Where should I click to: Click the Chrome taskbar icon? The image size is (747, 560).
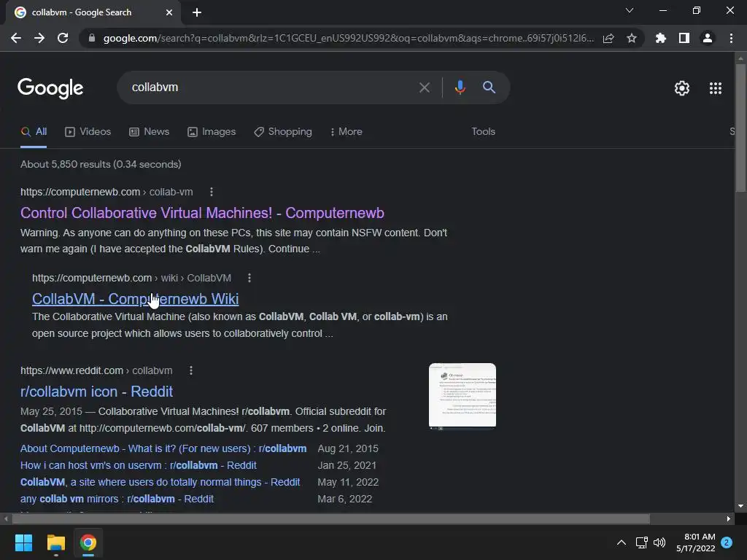coord(88,542)
